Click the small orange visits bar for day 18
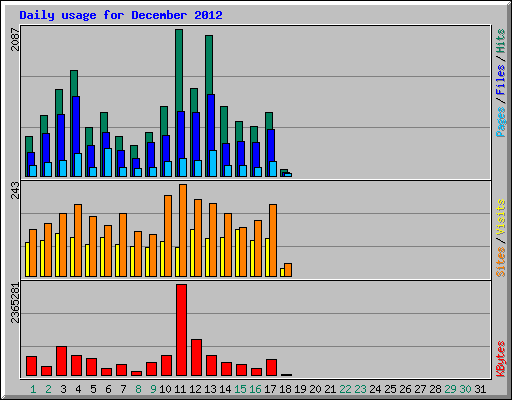The image size is (512, 400). tap(288, 270)
